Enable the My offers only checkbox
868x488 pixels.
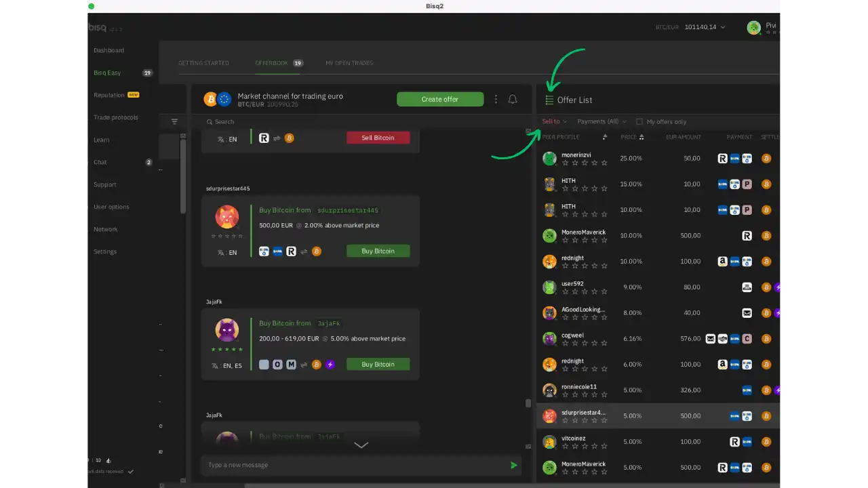coord(639,122)
